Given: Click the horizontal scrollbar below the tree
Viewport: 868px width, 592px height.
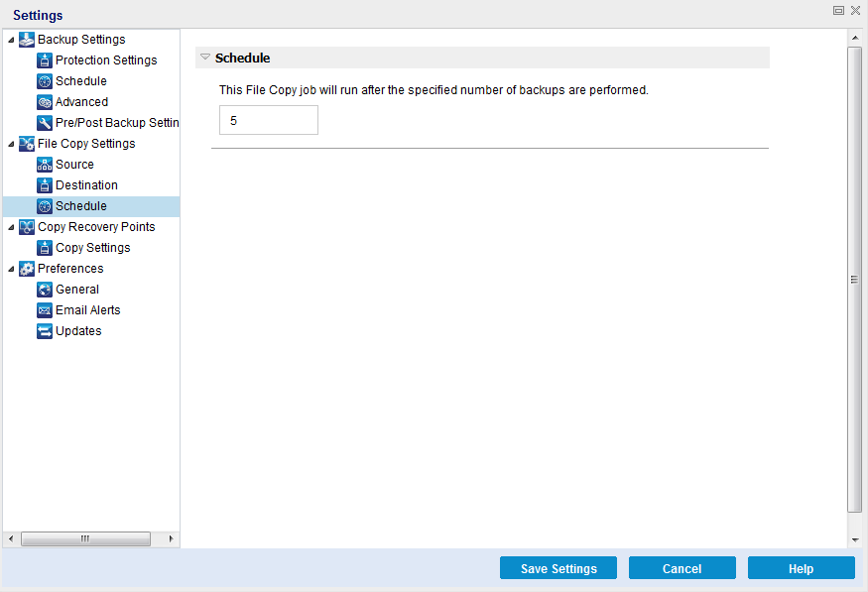Looking at the screenshot, I should (85, 538).
